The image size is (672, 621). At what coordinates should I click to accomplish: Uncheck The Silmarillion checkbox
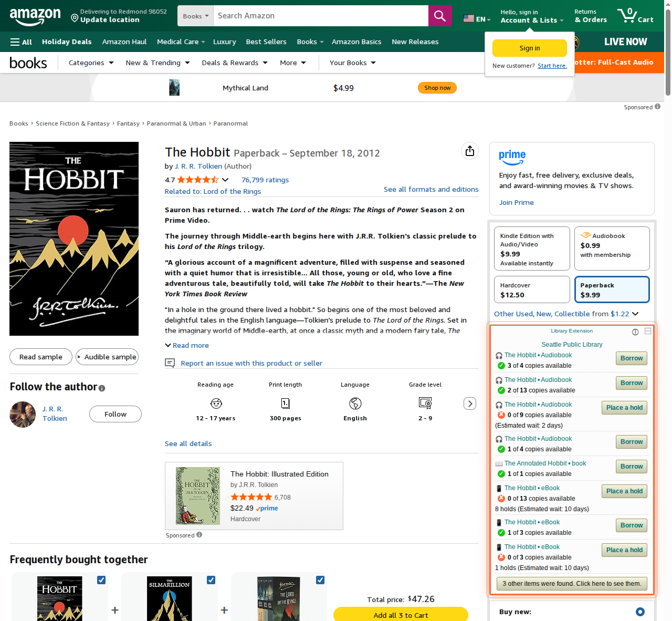[x=211, y=580]
